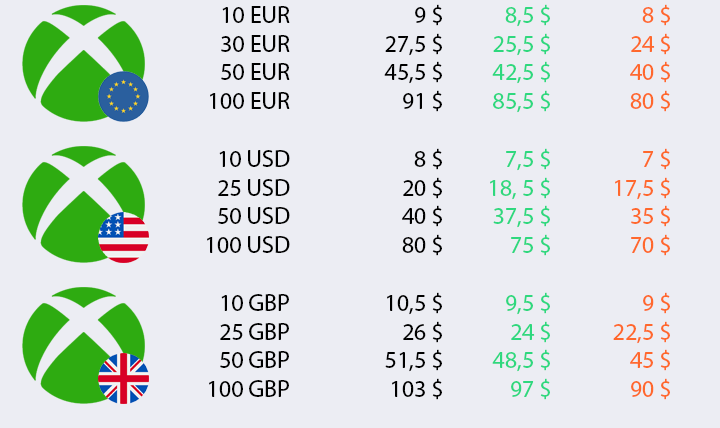The image size is (720, 428).
Task: Click the Xbox logo with US flag
Action: [x=84, y=204]
